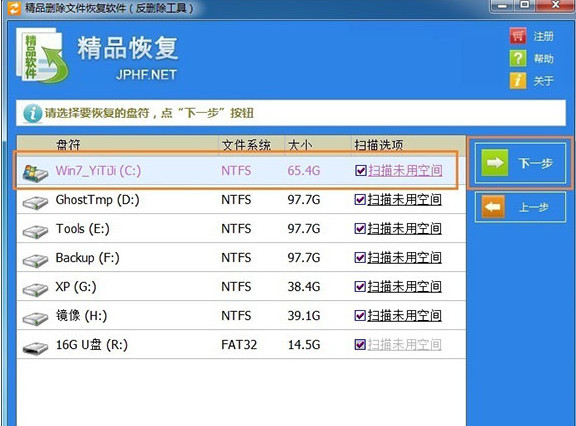Viewport: 576px width, 426px height.
Task: Select the Backup (F:) drive name
Action: [87, 258]
